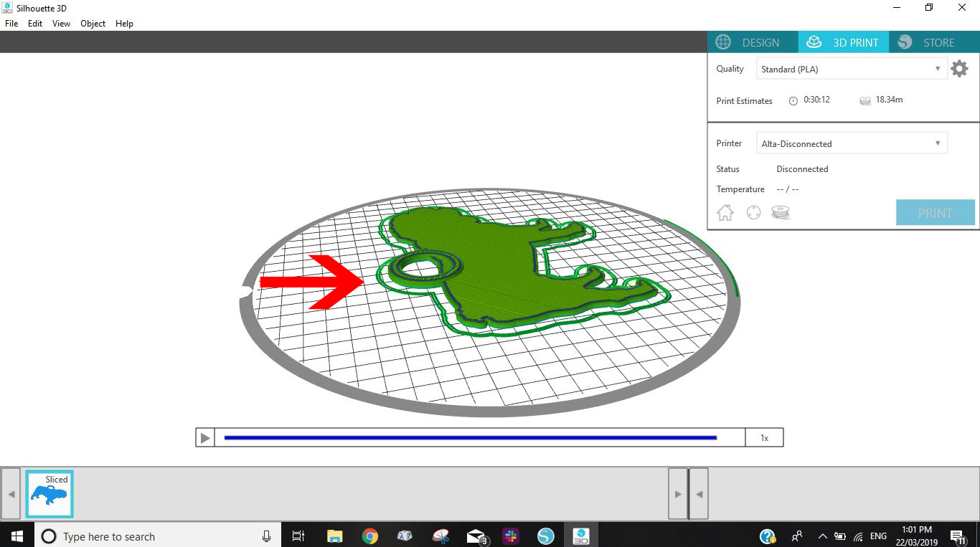This screenshot has width=980, height=547.
Task: Click the Print Estimates label
Action: (744, 101)
